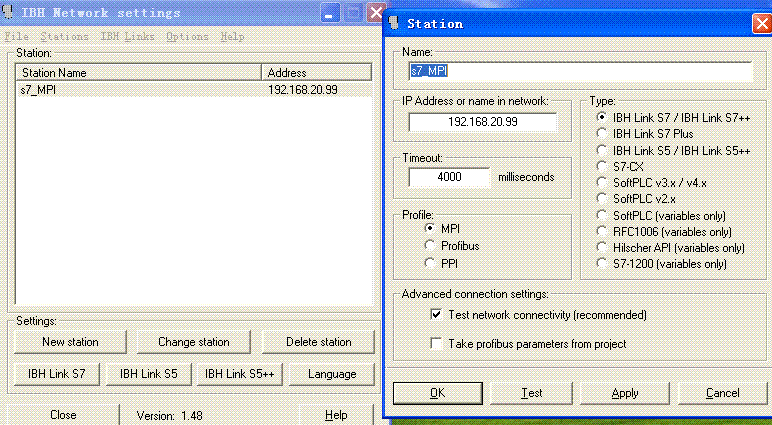772x425 pixels.
Task: Click the IBH Link S5 button
Action: tap(148, 374)
